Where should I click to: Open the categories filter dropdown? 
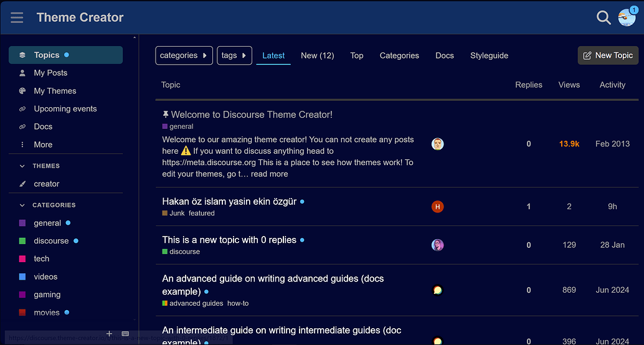click(x=184, y=55)
